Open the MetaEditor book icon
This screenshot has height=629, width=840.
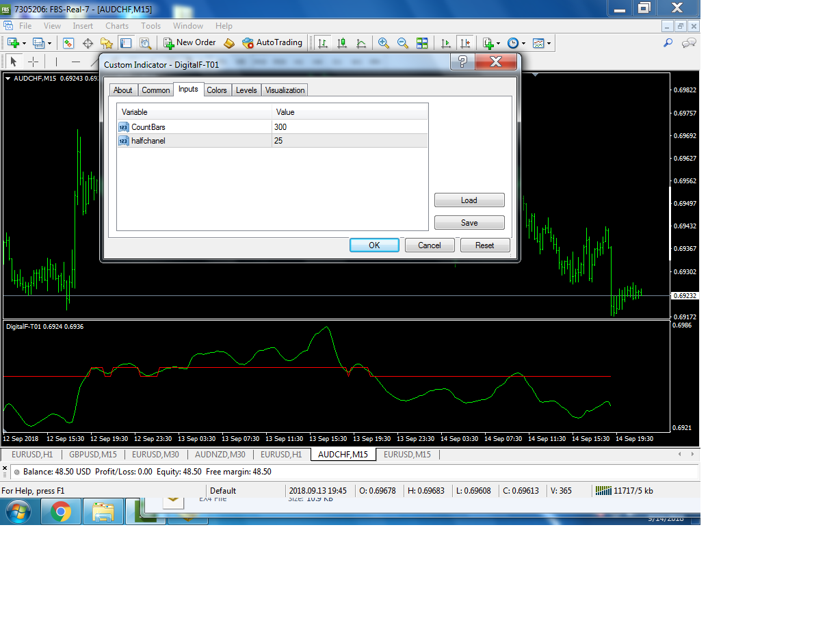pyautogui.click(x=229, y=42)
